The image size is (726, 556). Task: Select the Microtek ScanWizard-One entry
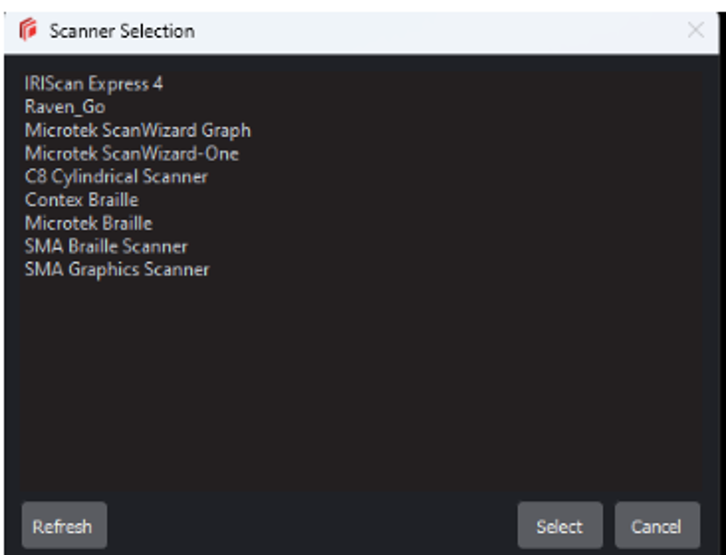tap(132, 154)
